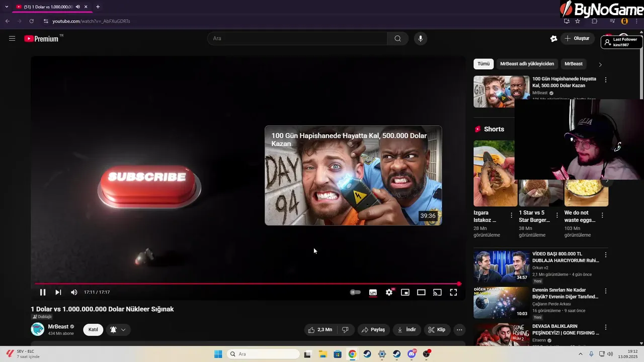Open the YouTube hamburger guide menu
644x362 pixels.
12,38
